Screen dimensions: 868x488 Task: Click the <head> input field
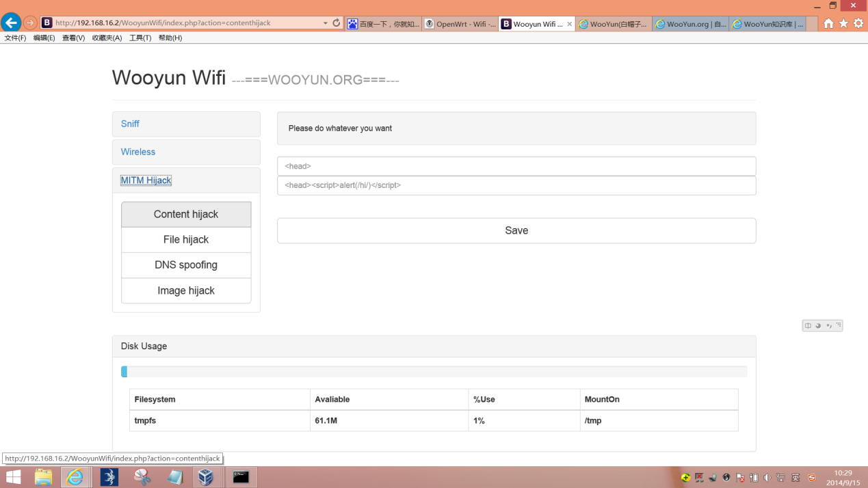click(x=516, y=166)
